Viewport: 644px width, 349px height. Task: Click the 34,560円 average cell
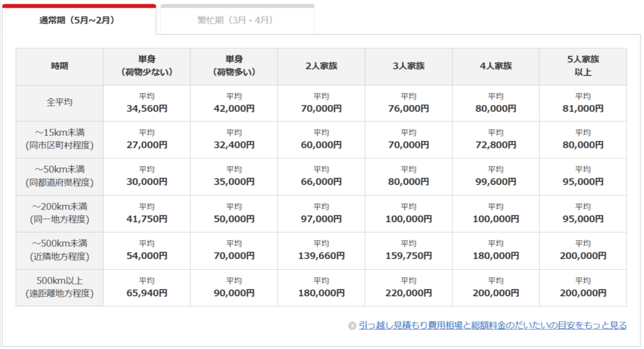[147, 108]
